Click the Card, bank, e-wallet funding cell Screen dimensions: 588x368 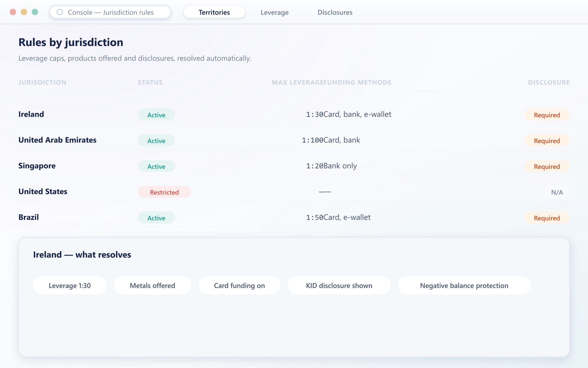357,114
